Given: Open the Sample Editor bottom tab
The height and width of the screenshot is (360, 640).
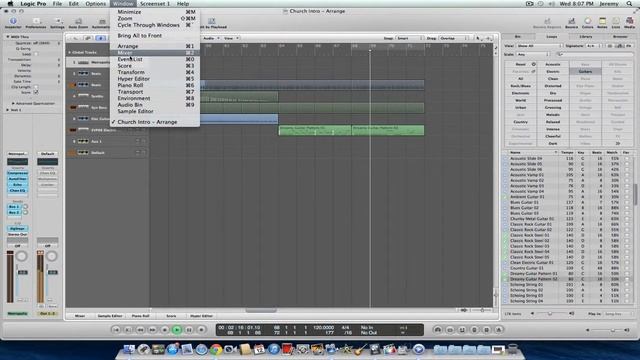Looking at the screenshot, I should coord(109,316).
